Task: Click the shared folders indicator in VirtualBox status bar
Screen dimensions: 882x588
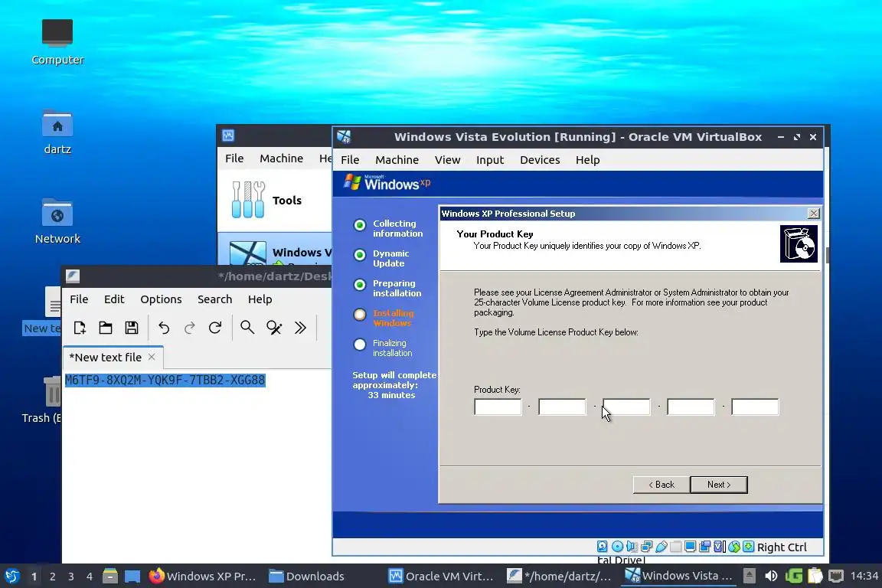Action: pyautogui.click(x=675, y=547)
